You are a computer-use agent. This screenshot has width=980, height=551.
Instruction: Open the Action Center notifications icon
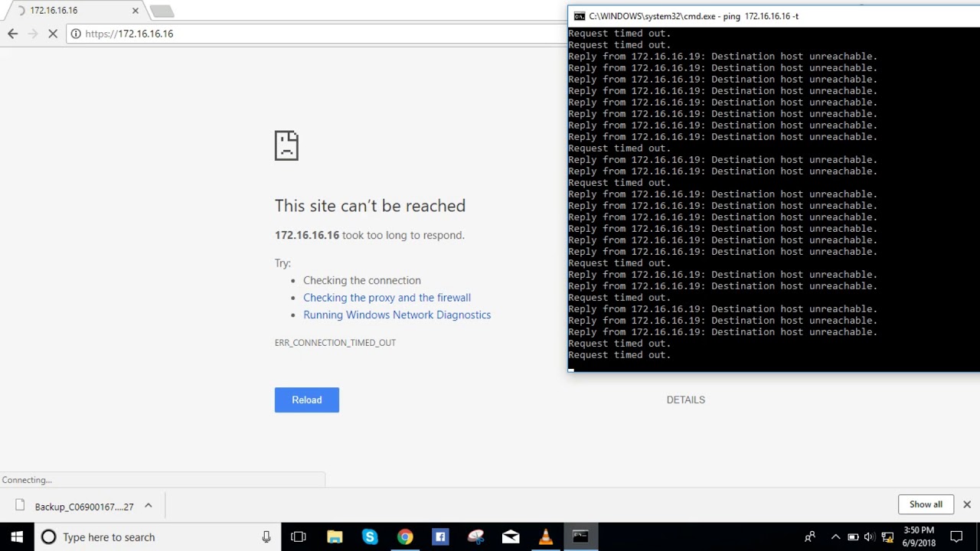pos(956,537)
